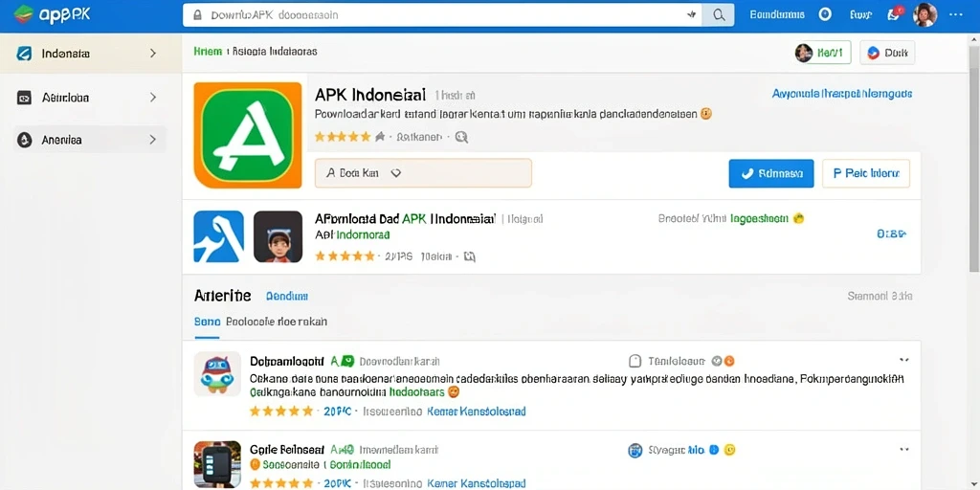
Task: Click the 'Afpomlonta Dad APK Indonesia' title
Action: pyautogui.click(x=405, y=219)
